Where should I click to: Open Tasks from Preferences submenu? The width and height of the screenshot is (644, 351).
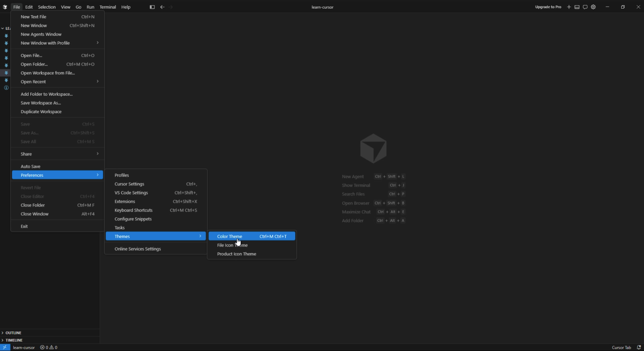click(156, 228)
